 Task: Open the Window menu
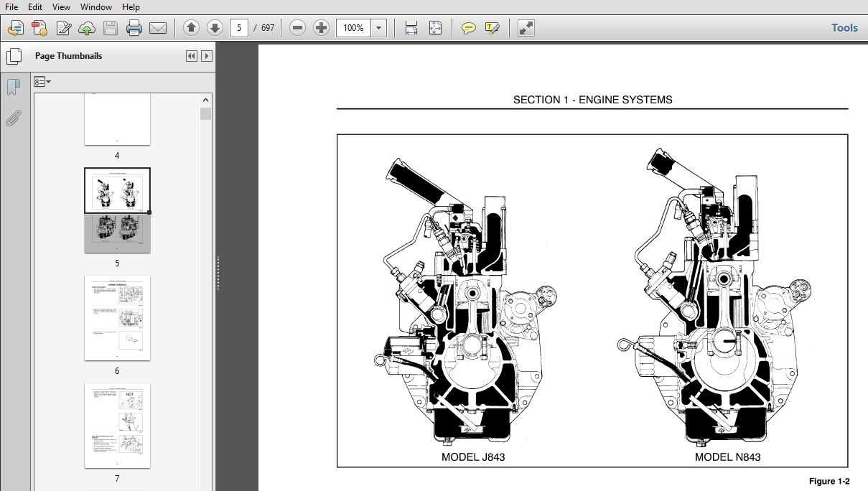96,6
